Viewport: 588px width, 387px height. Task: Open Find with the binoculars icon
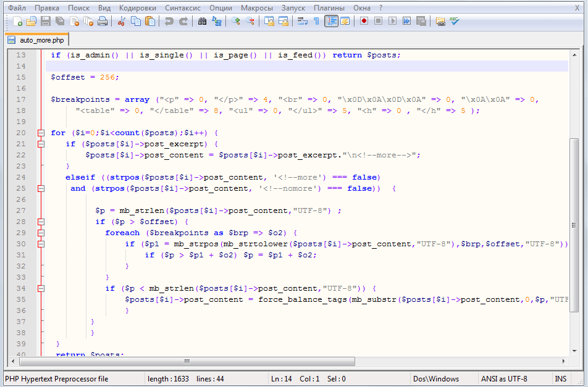tap(202, 21)
